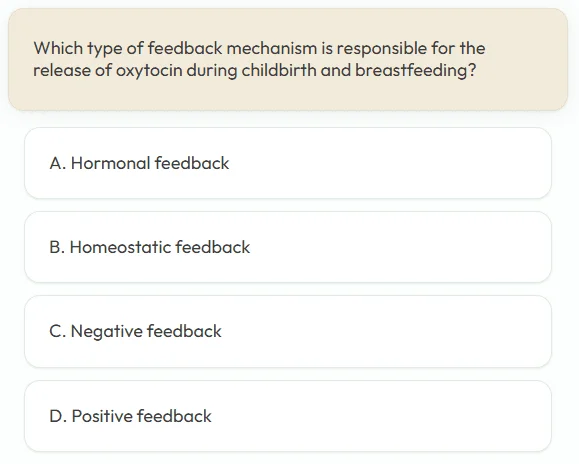This screenshot has width=579, height=464.
Task: Click the word 'Negative' in option C
Action: 106,331
